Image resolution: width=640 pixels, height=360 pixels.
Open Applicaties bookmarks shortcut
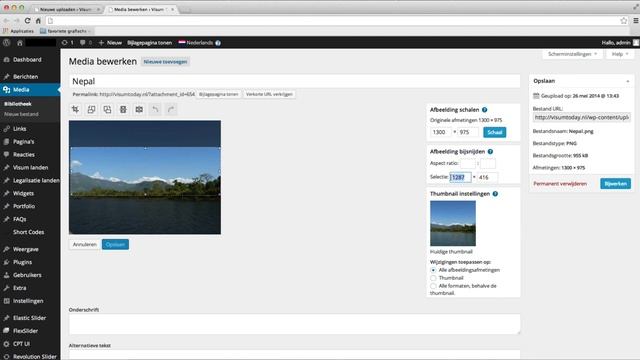18,31
